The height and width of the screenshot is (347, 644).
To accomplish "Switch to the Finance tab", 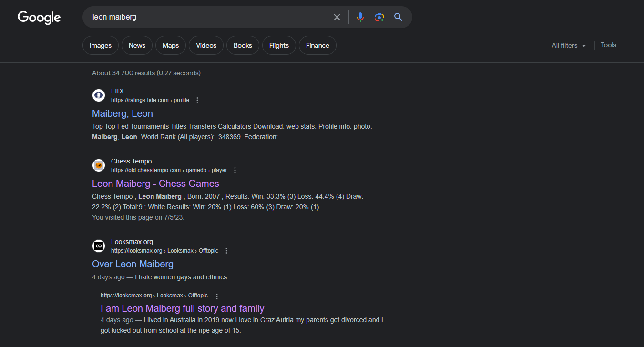I will (x=317, y=45).
